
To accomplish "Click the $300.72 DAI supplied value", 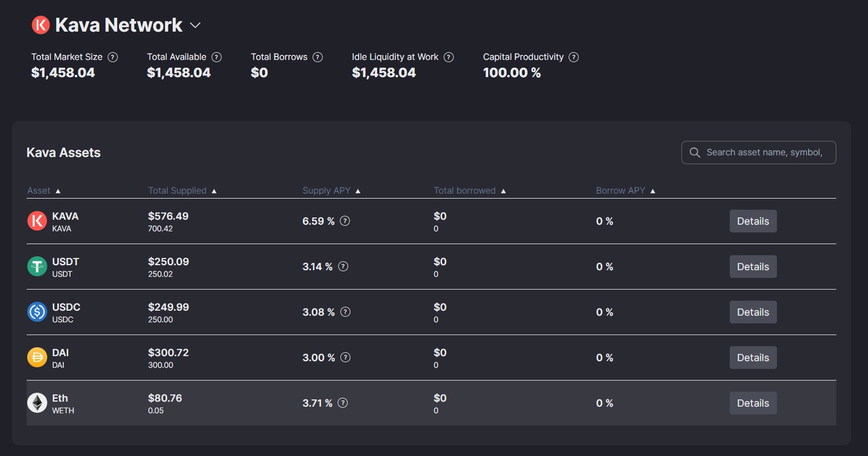I will 168,352.
